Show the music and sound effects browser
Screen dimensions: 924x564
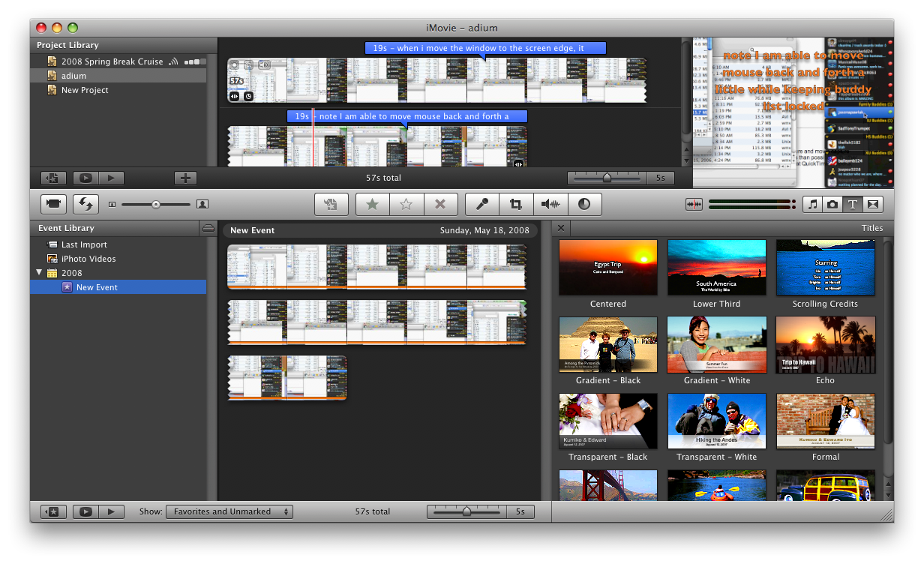[812, 204]
